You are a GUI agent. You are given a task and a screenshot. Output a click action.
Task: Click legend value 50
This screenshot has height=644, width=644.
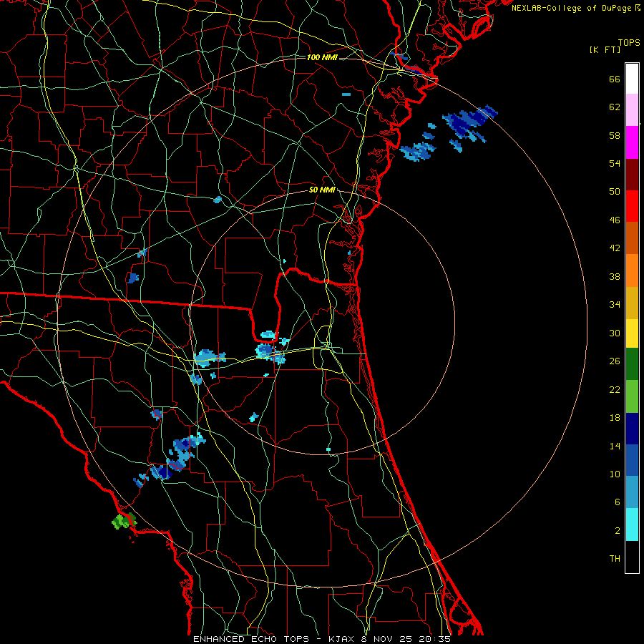pyautogui.click(x=615, y=192)
